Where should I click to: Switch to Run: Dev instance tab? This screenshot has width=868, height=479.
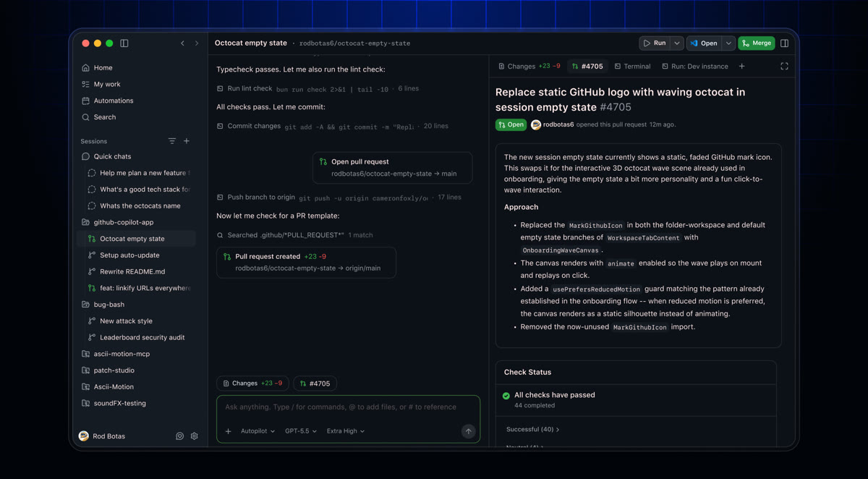695,67
